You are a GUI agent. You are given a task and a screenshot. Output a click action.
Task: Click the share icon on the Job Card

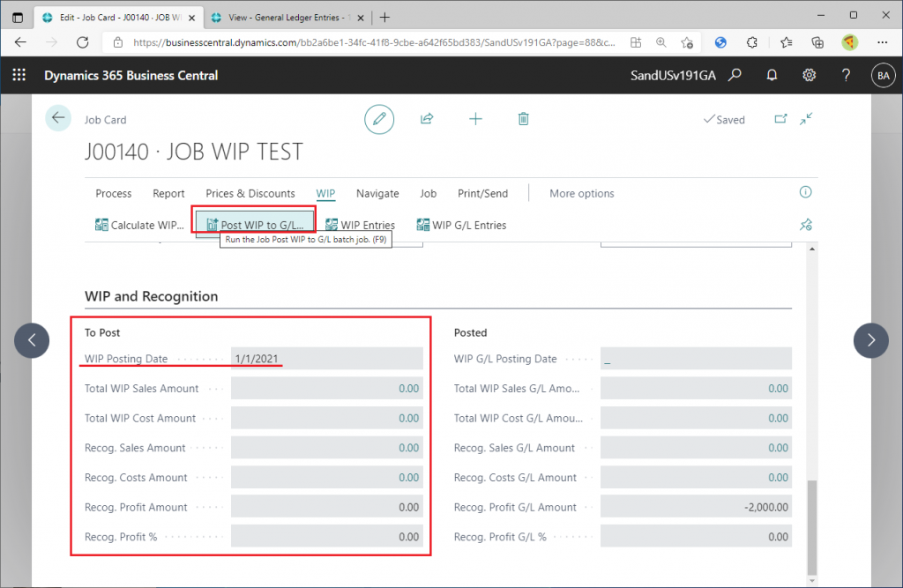pyautogui.click(x=427, y=119)
